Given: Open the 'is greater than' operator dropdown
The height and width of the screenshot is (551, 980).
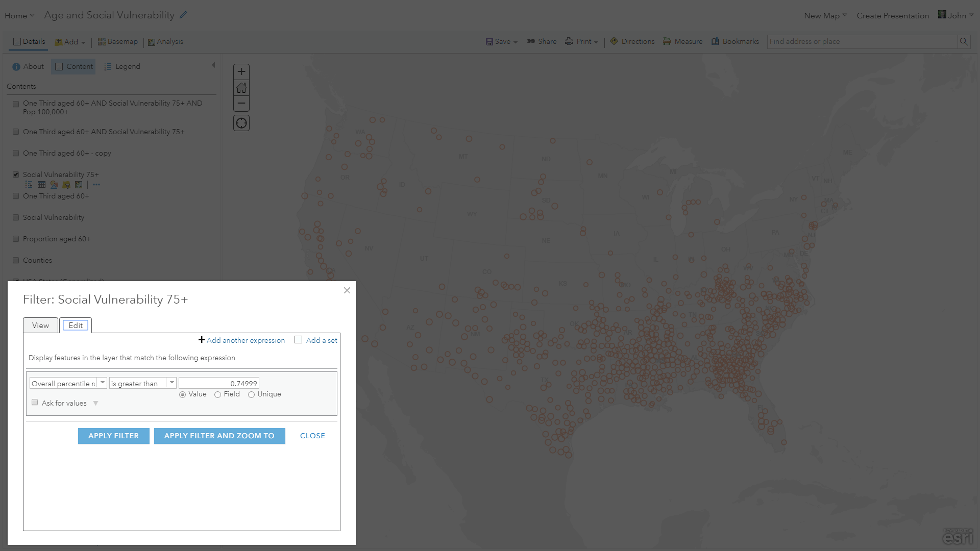Looking at the screenshot, I should (x=172, y=383).
